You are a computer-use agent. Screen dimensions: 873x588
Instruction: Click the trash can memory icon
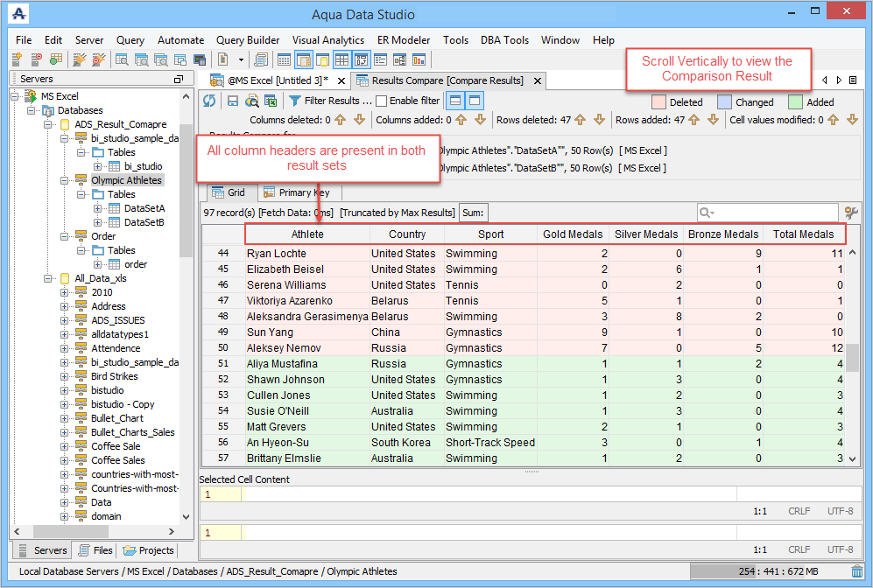click(856, 571)
